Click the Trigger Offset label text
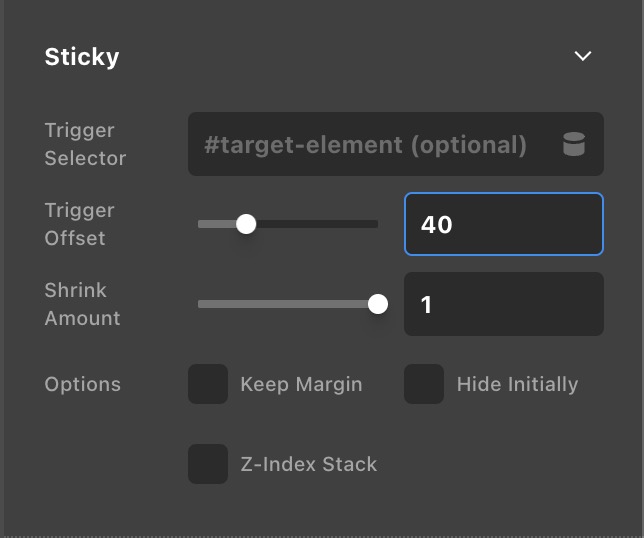Screen dimensions: 644x538 click(79, 224)
